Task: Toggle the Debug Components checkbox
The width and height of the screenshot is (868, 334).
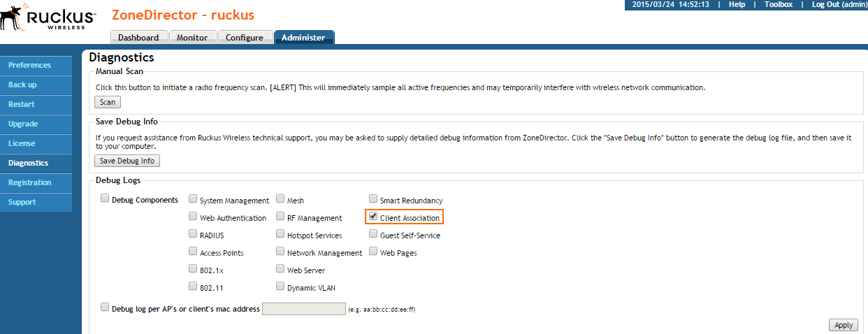Action: [106, 199]
